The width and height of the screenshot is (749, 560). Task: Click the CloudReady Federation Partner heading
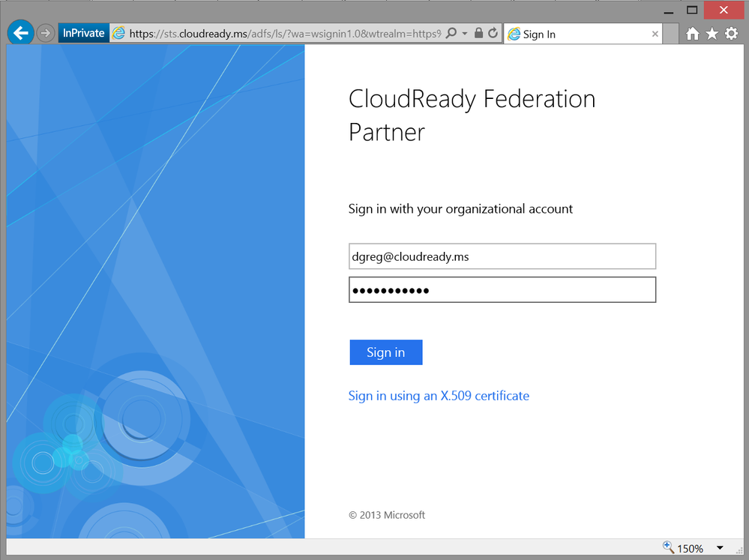(472, 115)
